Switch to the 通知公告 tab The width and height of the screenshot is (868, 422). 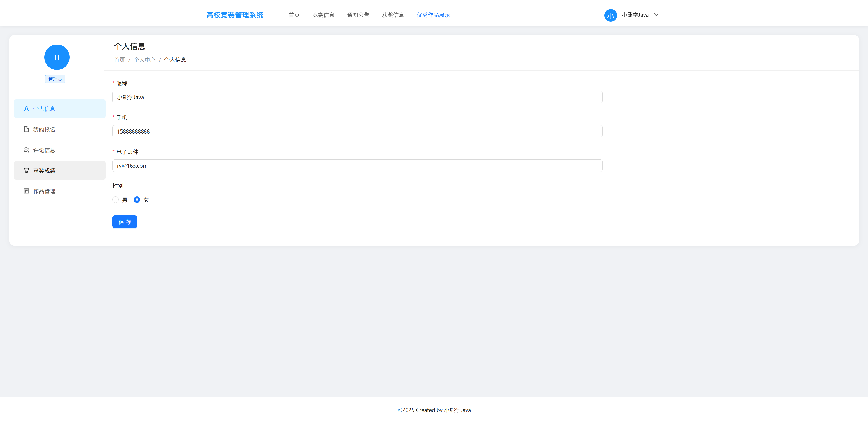pyautogui.click(x=358, y=15)
